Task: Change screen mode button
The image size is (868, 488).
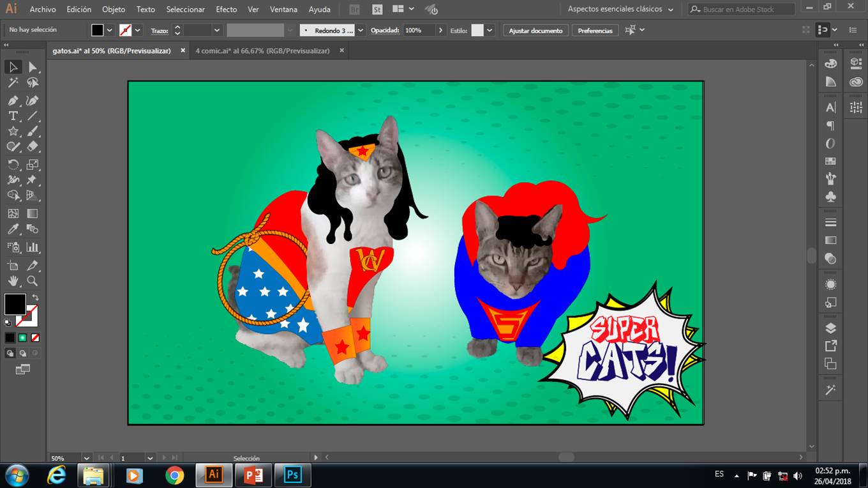Action: 22,369
